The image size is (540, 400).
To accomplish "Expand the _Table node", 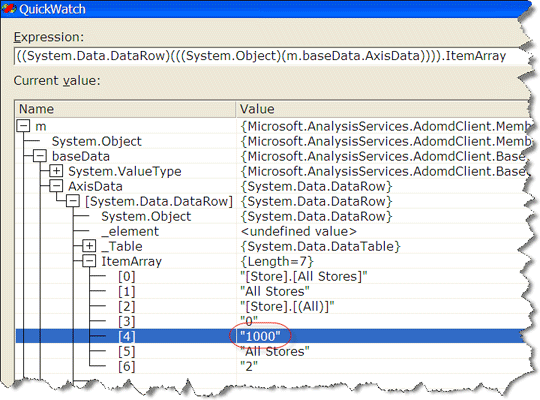I will coord(89,246).
